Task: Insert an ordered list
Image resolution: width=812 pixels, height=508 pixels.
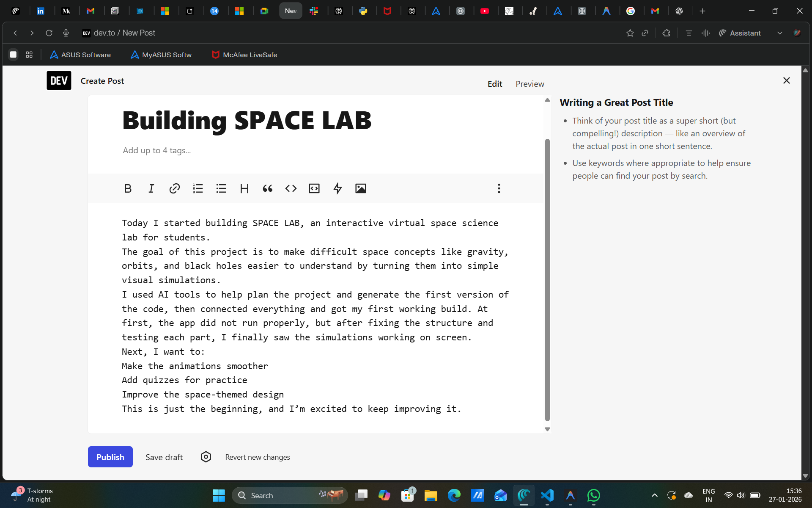Action: (198, 188)
